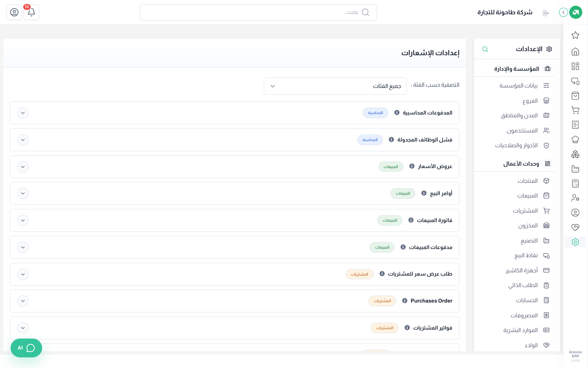Open the factory icon in the sidebar
This screenshot has height=368, width=588.
575,169
